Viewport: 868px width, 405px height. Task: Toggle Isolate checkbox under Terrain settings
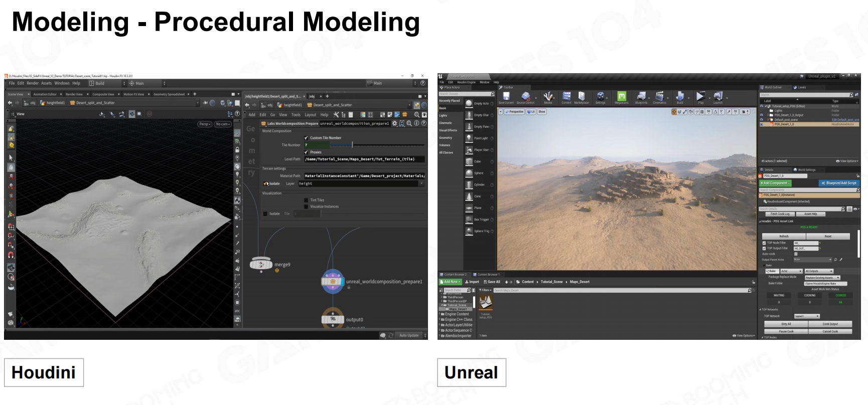coord(266,184)
